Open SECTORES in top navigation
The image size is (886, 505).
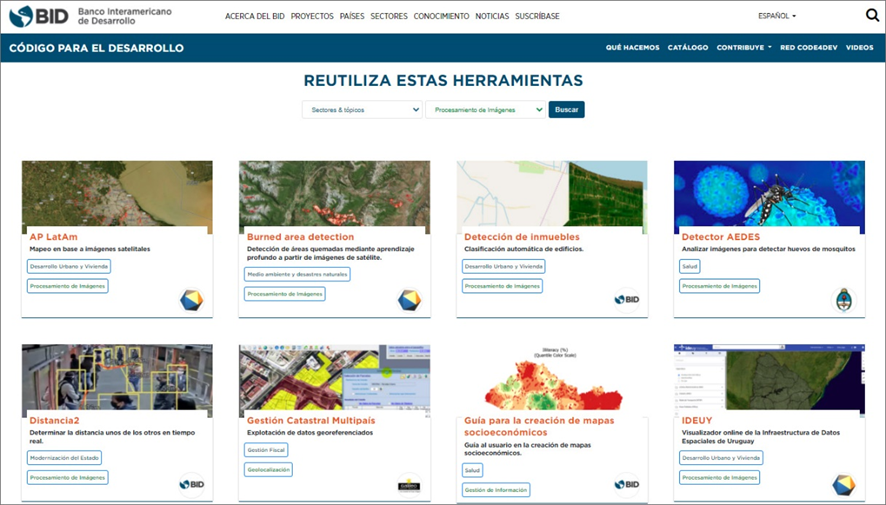389,16
